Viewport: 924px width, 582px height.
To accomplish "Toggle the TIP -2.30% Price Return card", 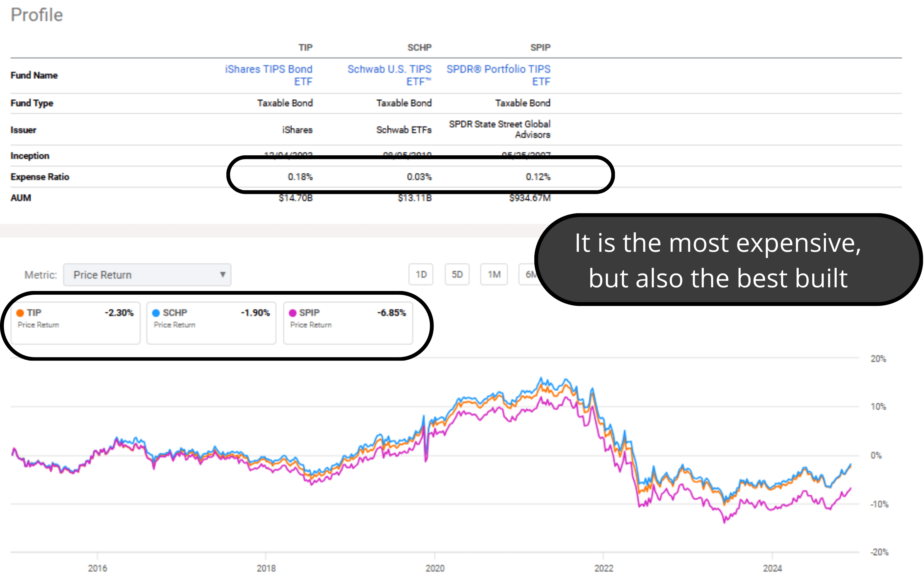I will click(x=76, y=323).
